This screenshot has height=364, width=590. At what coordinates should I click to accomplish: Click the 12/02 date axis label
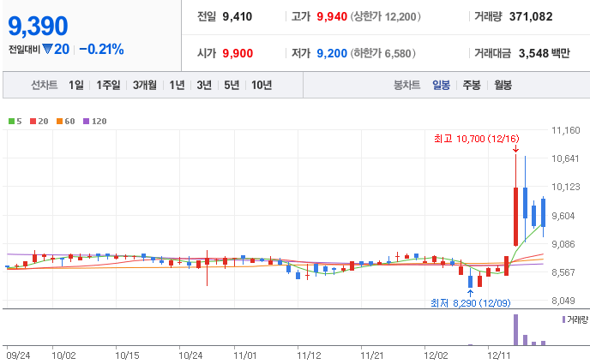point(436,355)
